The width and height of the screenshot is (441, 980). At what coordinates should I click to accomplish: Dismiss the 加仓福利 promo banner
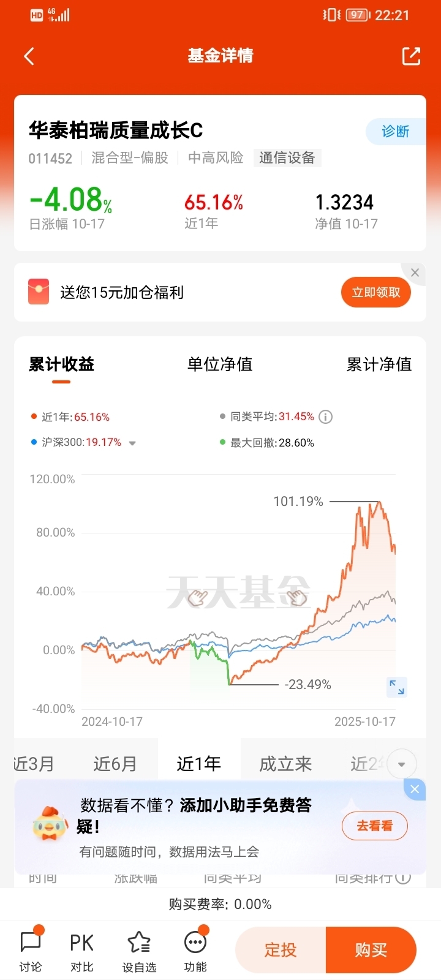pos(415,273)
